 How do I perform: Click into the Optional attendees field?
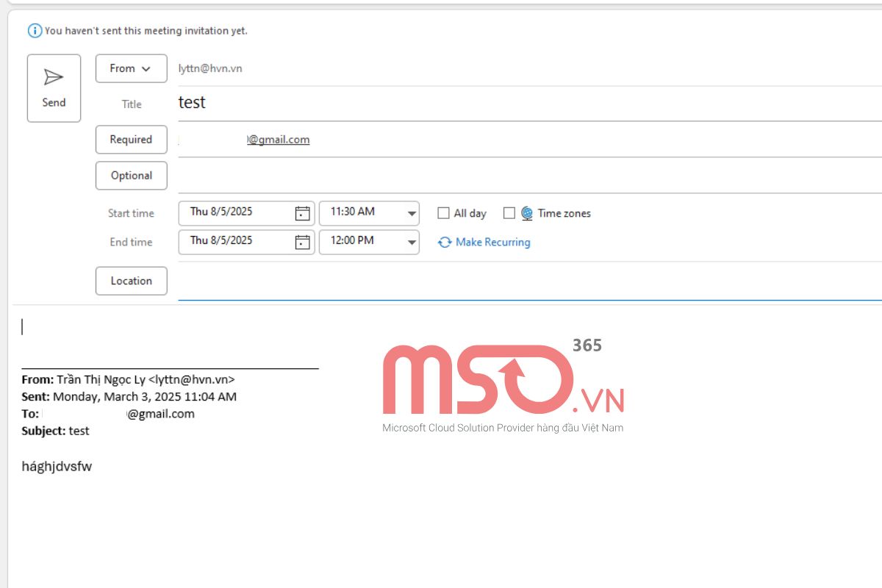coord(529,176)
